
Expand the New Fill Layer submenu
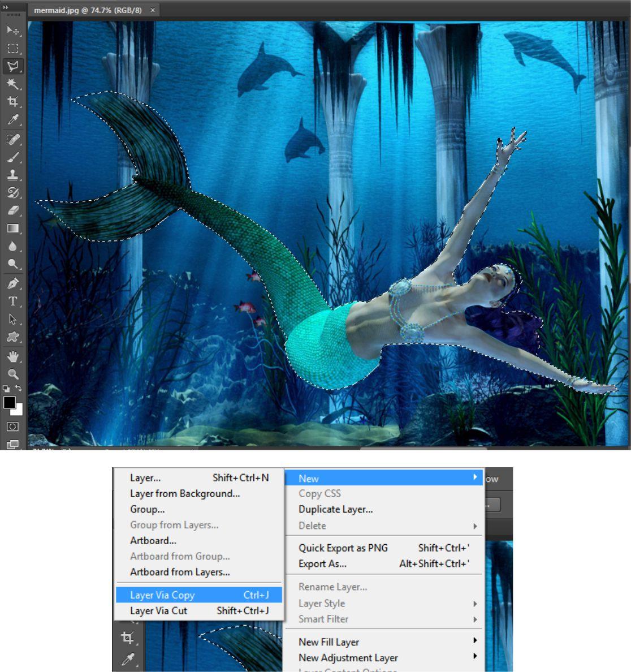[384, 643]
